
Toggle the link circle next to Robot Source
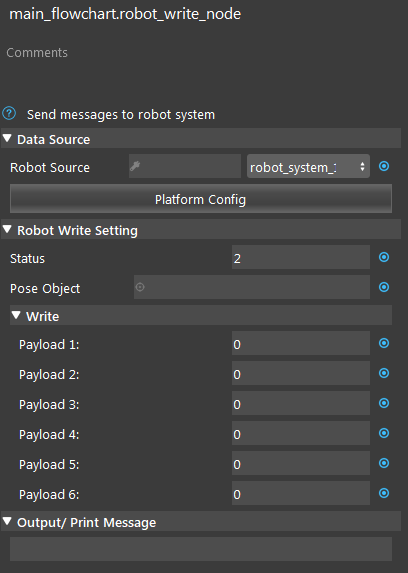pyautogui.click(x=384, y=166)
